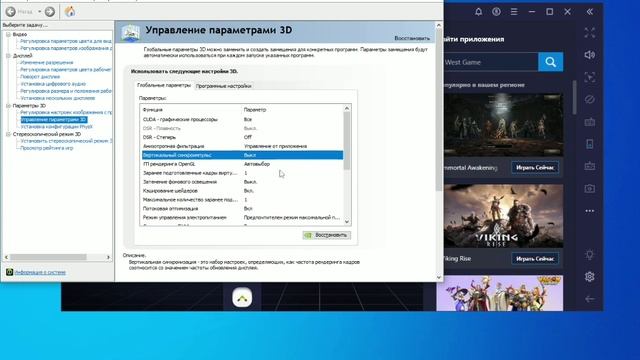Open Регулировка настроек изображения under Параметры 3D
The image size is (640, 360).
66,112
